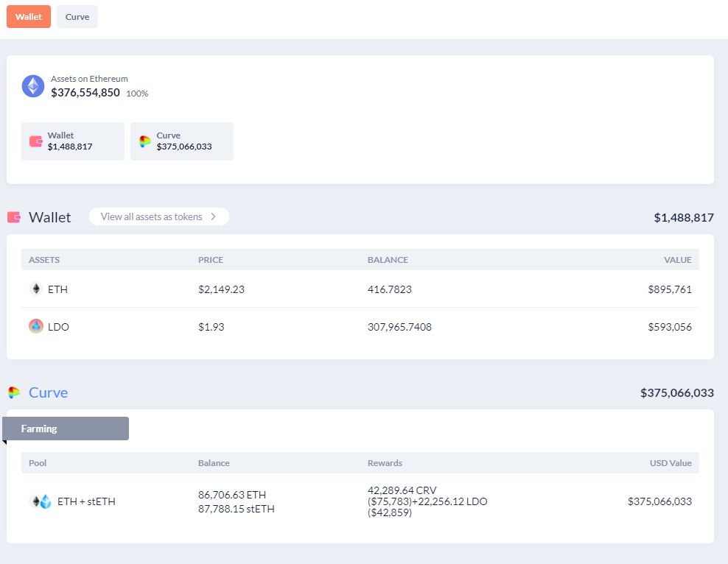
Task: Open the Curve section heading link
Action: [x=49, y=392]
